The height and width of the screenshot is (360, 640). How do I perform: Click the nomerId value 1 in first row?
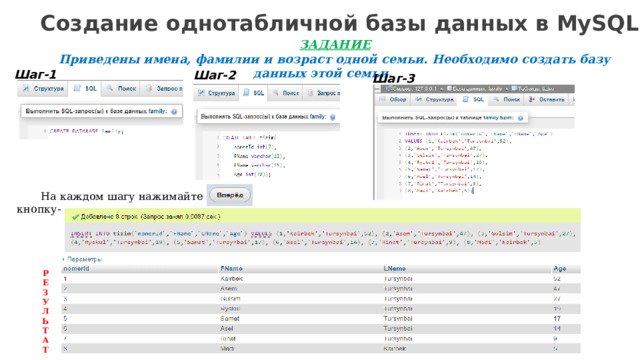65,279
